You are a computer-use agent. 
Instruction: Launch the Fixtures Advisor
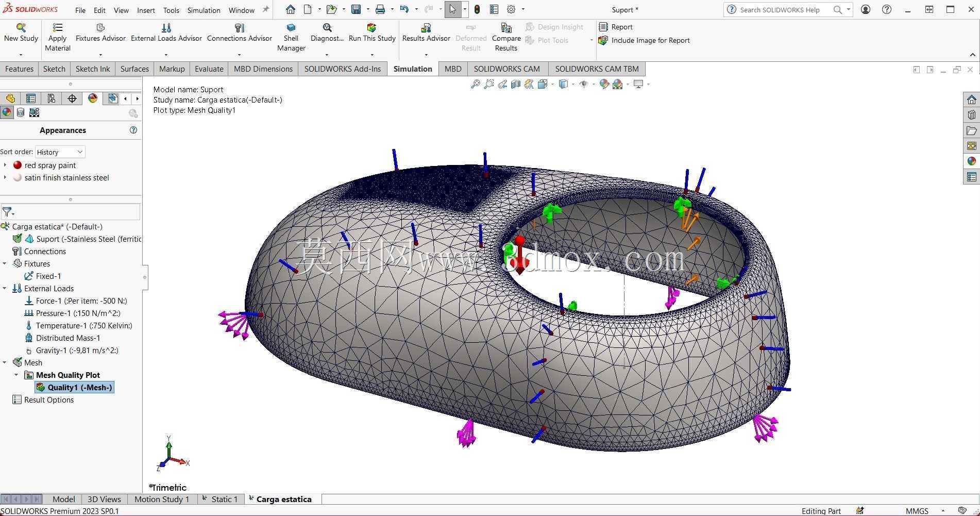point(100,32)
